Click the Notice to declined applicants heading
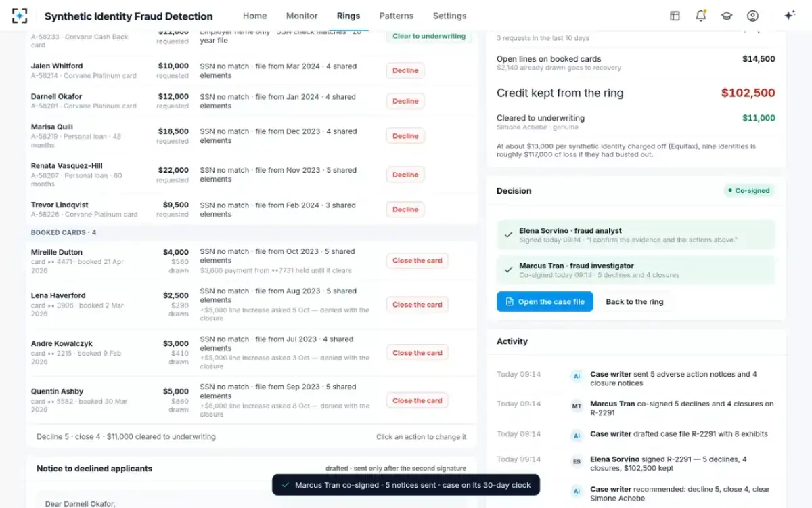The width and height of the screenshot is (812, 508). click(x=94, y=469)
